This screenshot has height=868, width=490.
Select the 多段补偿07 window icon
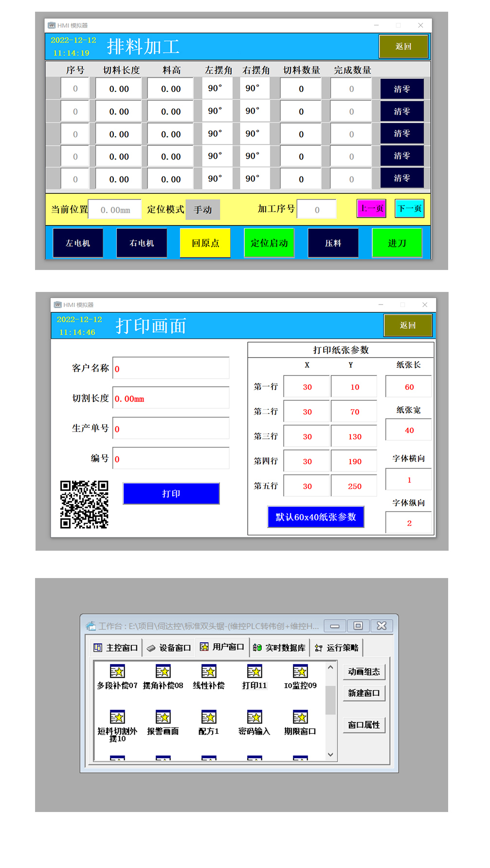[x=117, y=672]
